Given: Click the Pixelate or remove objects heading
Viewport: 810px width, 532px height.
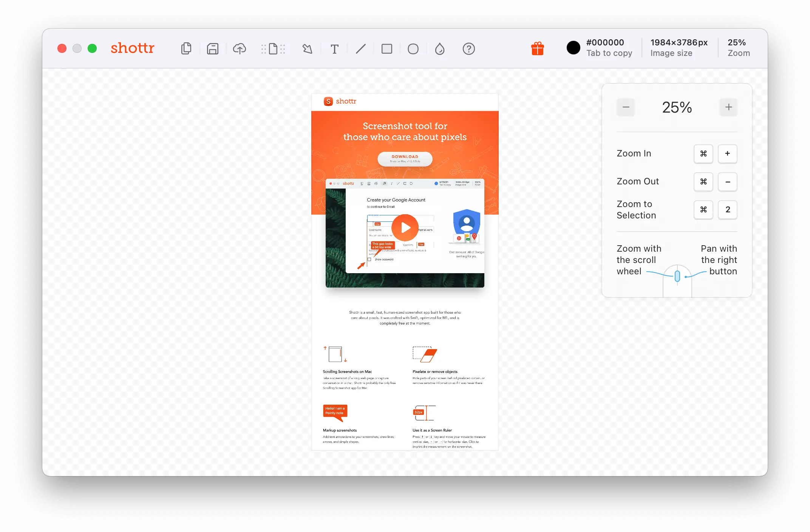Looking at the screenshot, I should tap(435, 372).
